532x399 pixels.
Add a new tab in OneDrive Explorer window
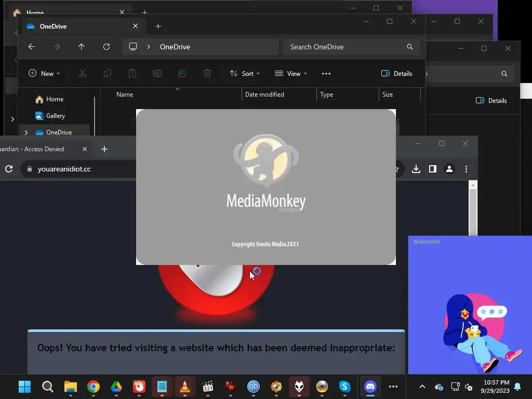158,26
